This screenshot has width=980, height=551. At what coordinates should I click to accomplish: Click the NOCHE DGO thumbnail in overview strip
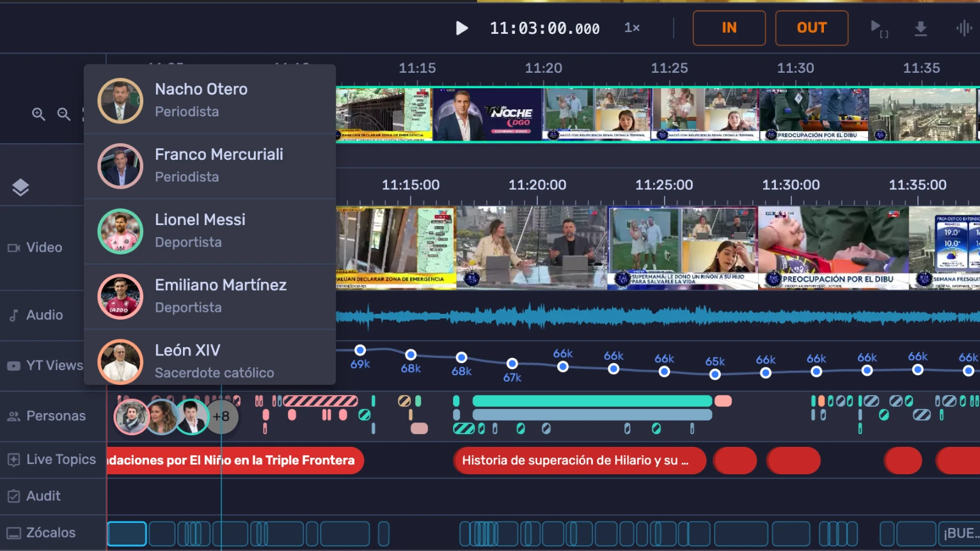(x=487, y=114)
